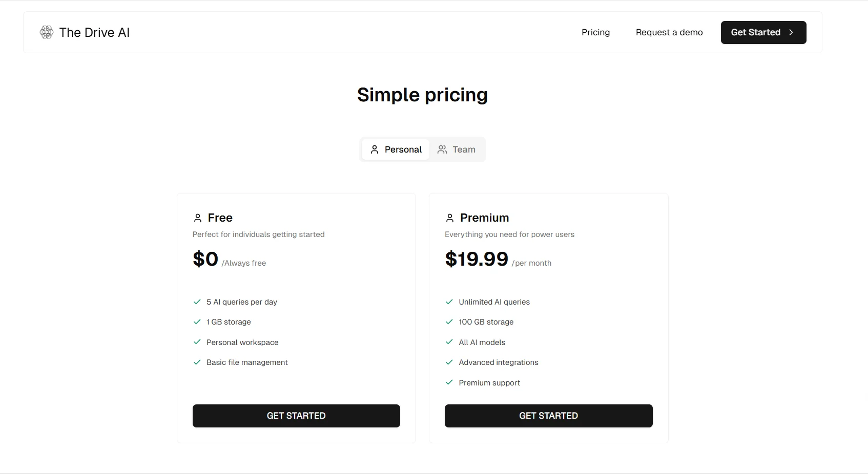Choose Premium plan via GET STARTED button
868x474 pixels.
[x=548, y=416]
